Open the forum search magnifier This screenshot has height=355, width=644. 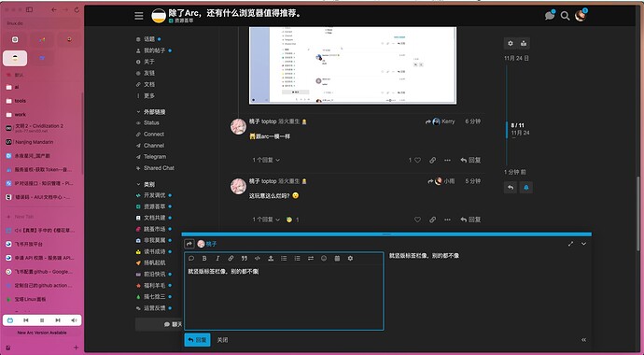566,16
